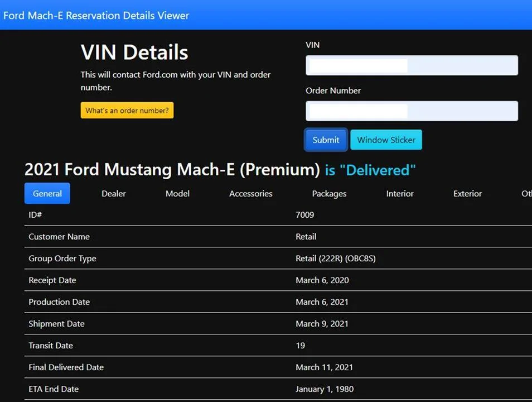Viewport: 532px width, 402px height.
Task: Click the "Final Delivered Date" row label
Action: [66, 367]
